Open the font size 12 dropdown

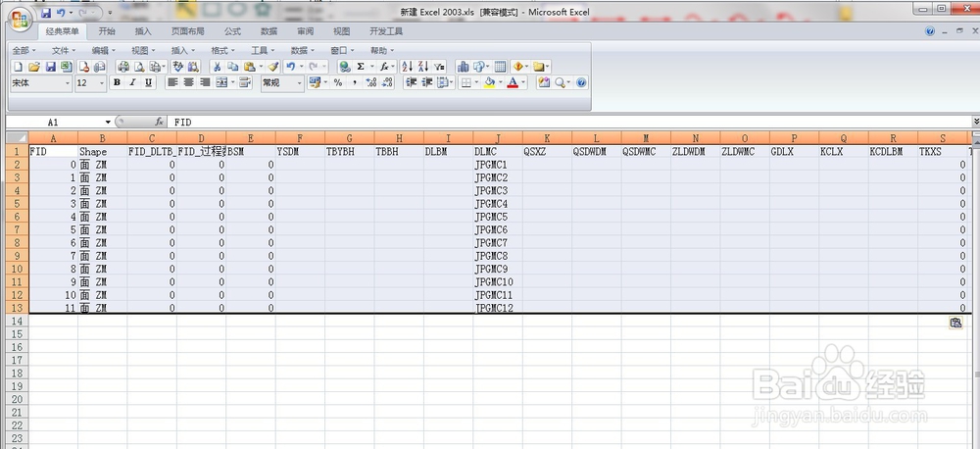tap(102, 82)
